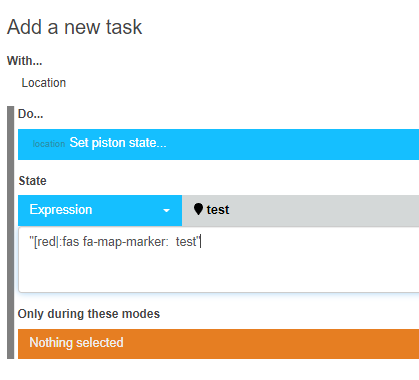Click the fa-map-marker text in expression field
Screen dimensions: 419x380
pyautogui.click(x=124, y=242)
